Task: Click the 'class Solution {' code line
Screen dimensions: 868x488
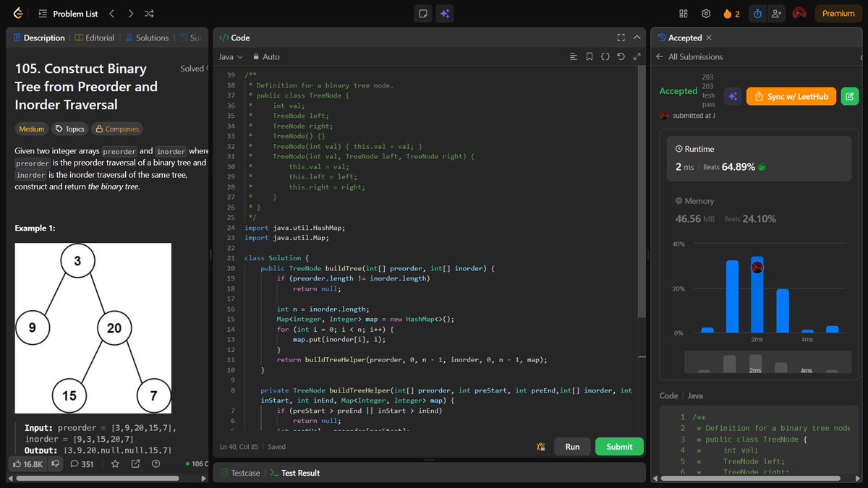Action: point(277,258)
